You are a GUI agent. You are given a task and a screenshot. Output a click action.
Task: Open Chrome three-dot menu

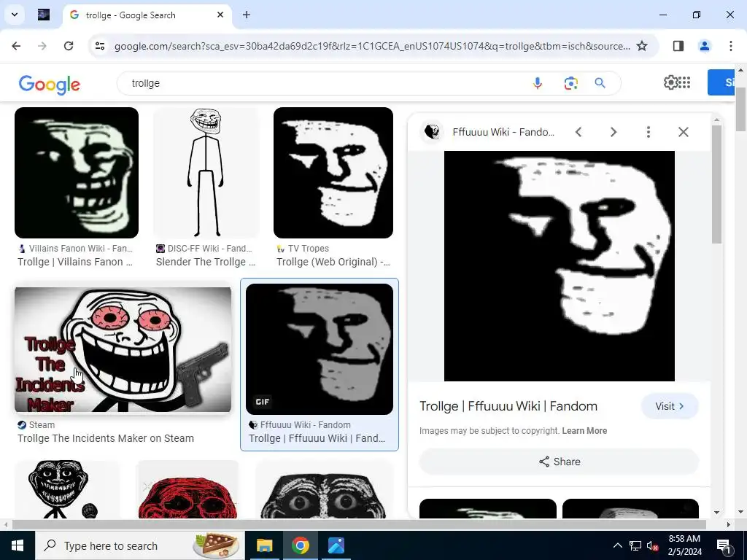[x=730, y=46]
